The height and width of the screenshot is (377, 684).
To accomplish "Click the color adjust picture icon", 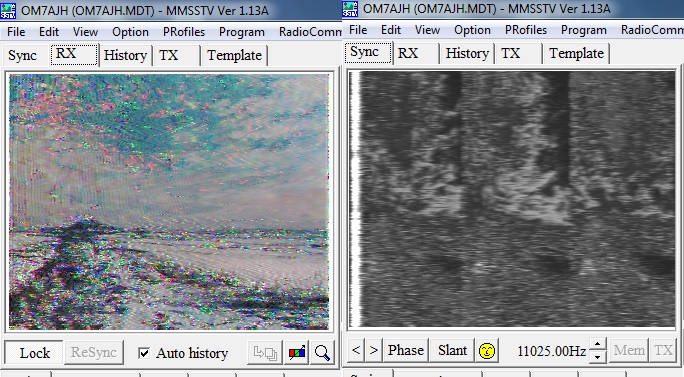I will (297, 352).
